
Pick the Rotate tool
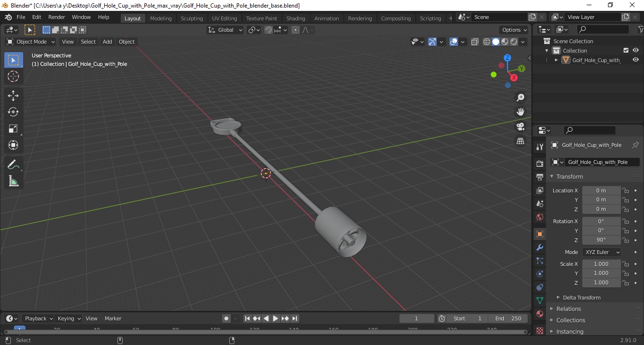[13, 112]
